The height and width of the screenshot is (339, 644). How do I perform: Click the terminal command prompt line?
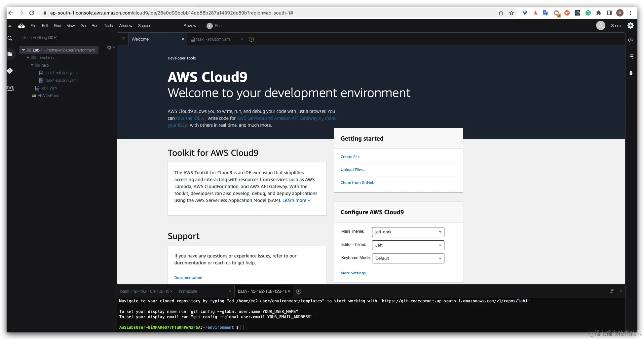tap(370, 327)
